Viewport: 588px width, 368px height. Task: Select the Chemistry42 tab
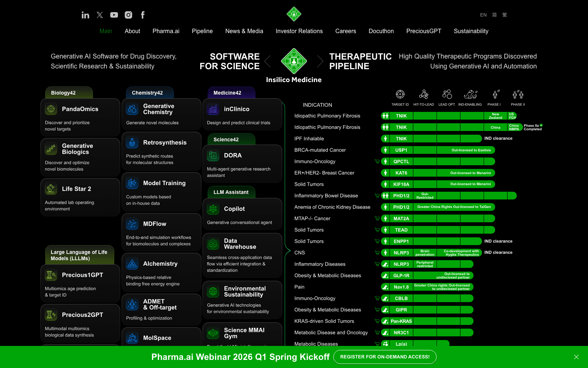(x=150, y=93)
